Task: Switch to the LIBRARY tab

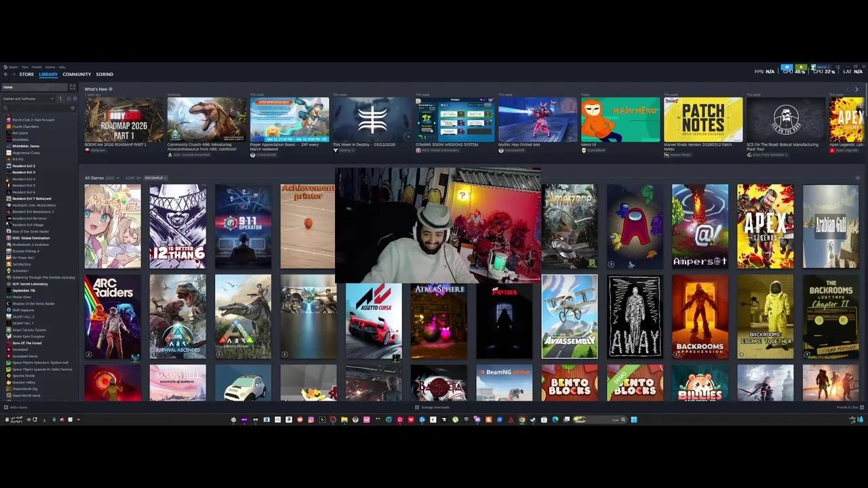Action: (48, 74)
